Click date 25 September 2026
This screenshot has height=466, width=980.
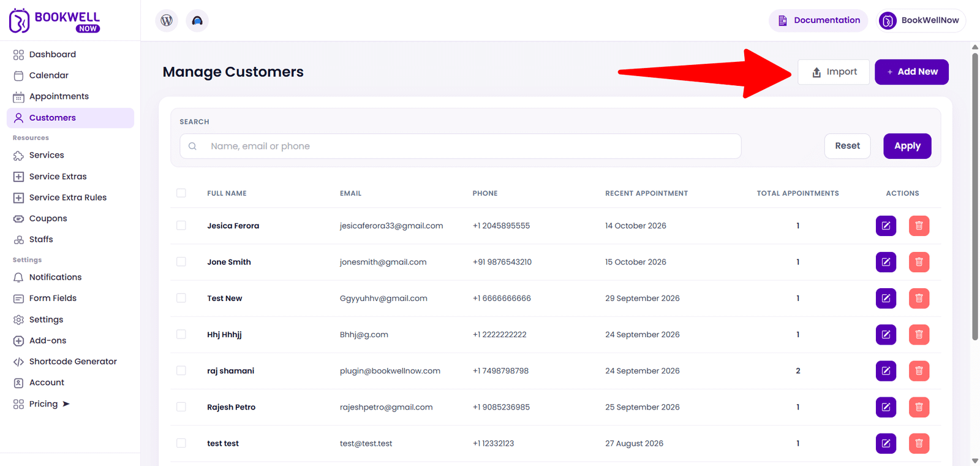click(643, 407)
